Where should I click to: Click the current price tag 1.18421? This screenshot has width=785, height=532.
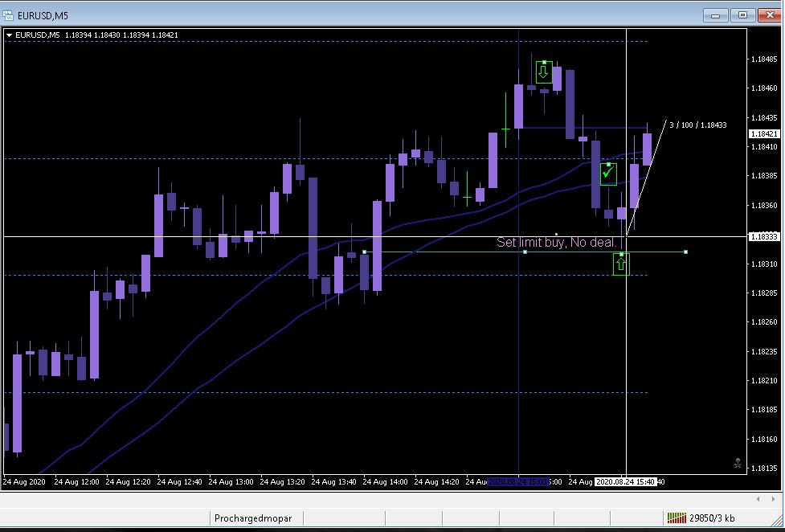(x=764, y=133)
